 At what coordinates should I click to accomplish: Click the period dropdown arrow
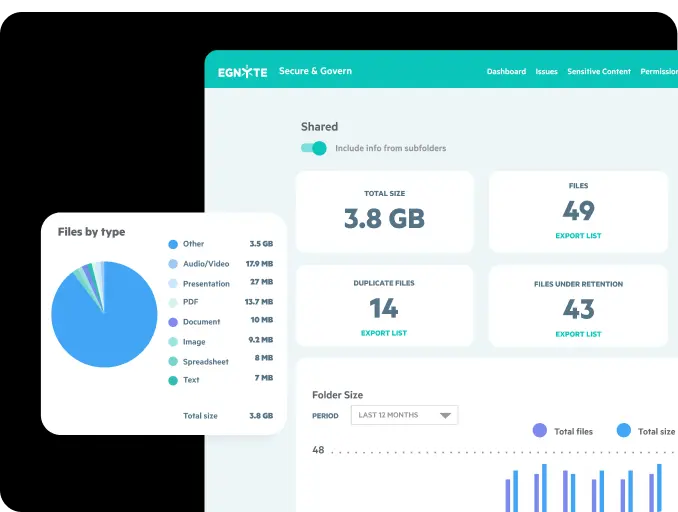point(445,416)
